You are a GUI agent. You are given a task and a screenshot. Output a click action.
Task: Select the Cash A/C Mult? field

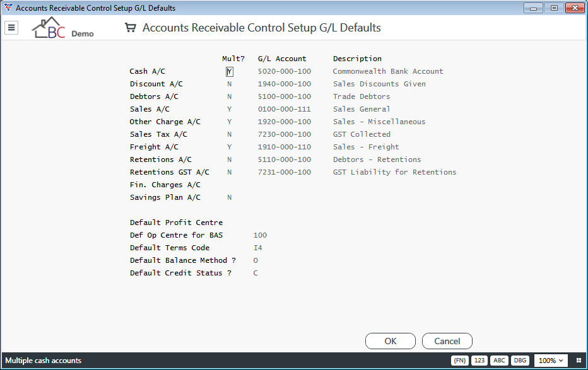pyautogui.click(x=230, y=71)
